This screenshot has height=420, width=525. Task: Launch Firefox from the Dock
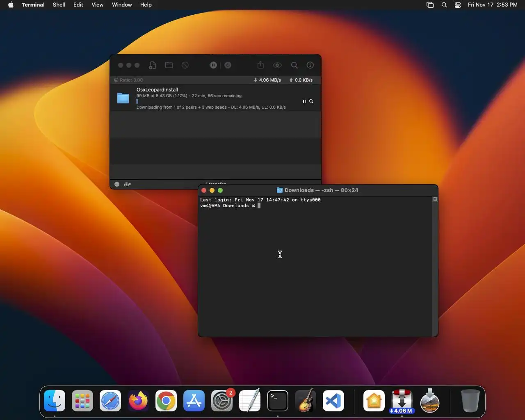coord(138,401)
